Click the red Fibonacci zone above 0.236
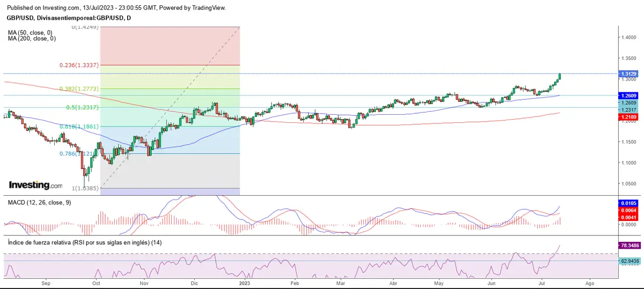 (170, 46)
